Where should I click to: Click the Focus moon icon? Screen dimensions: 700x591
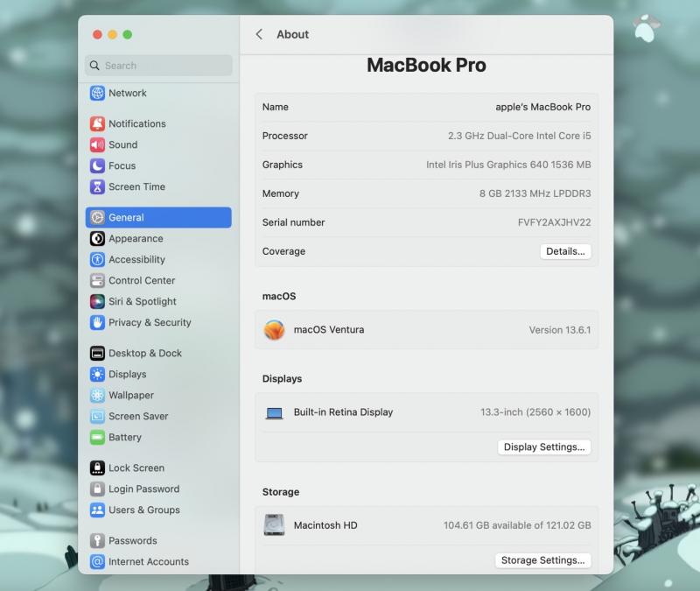97,165
